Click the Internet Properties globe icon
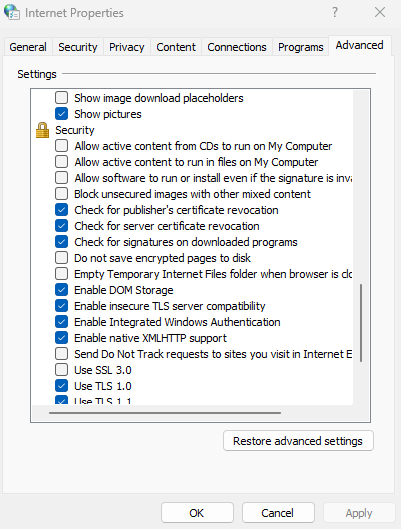The width and height of the screenshot is (401, 529). pos(12,12)
